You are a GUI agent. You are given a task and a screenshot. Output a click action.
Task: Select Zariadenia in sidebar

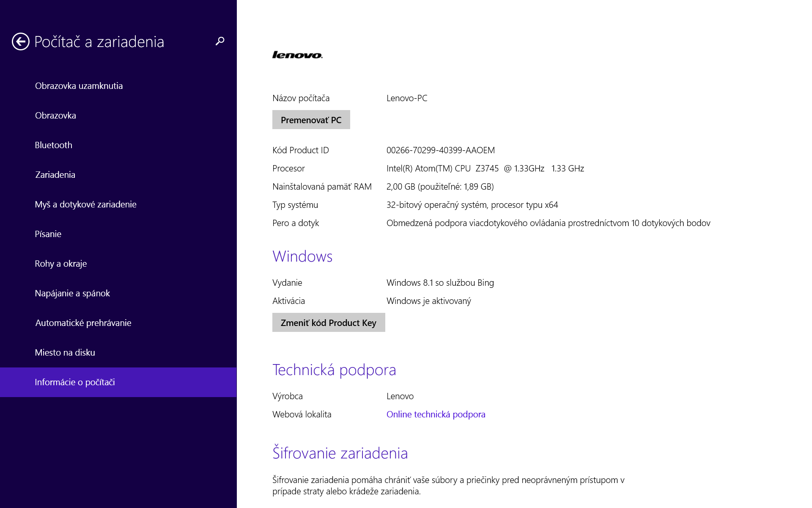point(118,175)
